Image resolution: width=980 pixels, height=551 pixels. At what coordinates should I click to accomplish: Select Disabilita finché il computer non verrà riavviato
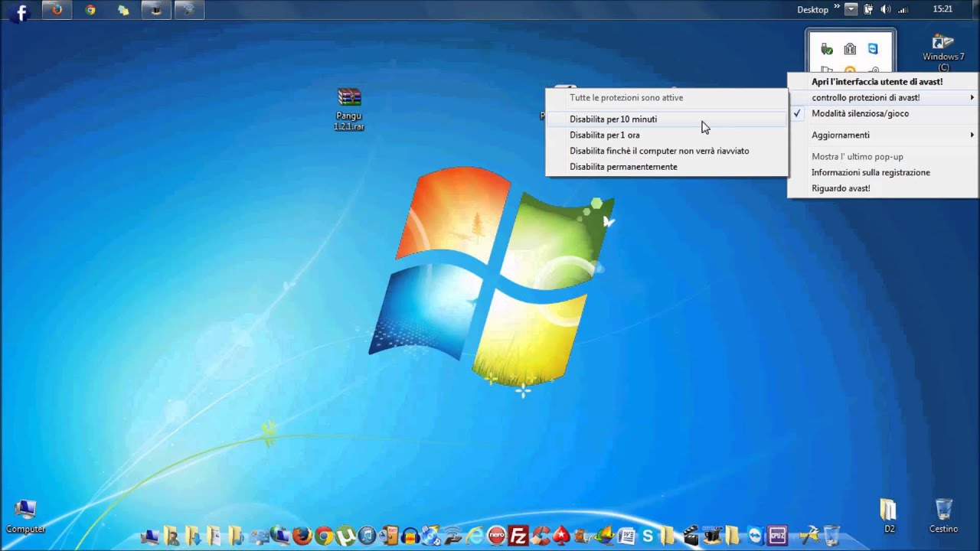click(666, 151)
